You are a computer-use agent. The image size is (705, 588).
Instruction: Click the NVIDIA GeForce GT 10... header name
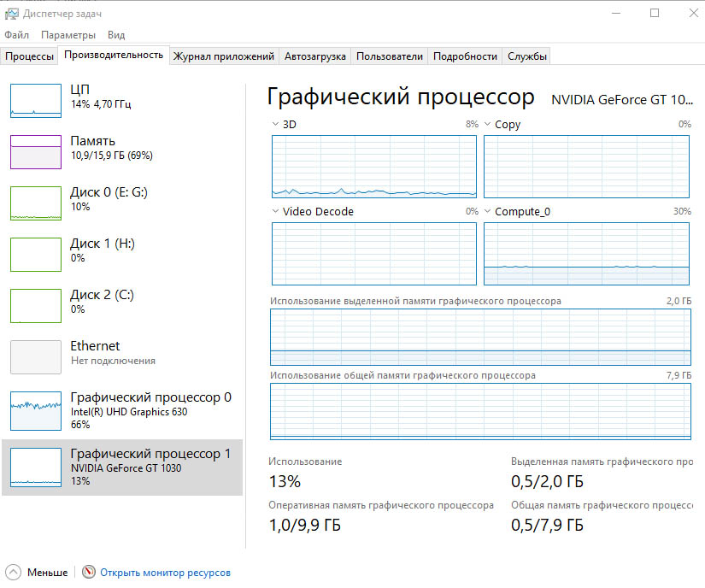pos(622,100)
